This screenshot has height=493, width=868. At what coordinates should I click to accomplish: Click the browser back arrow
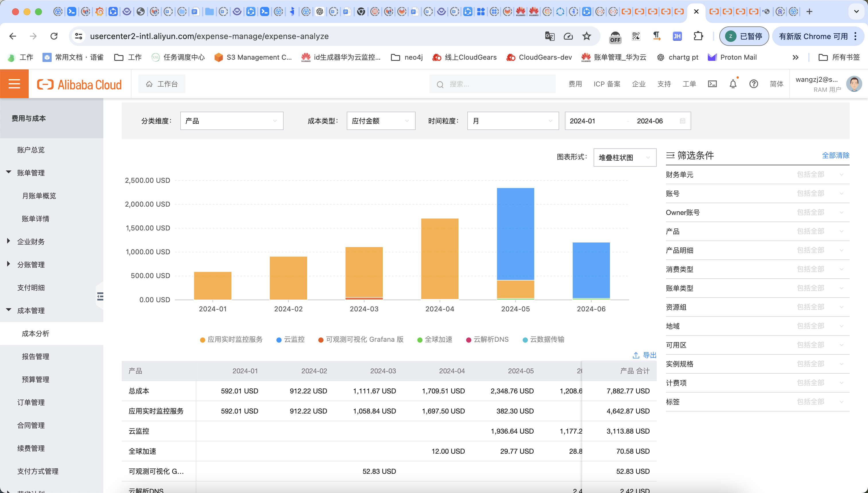click(x=13, y=36)
